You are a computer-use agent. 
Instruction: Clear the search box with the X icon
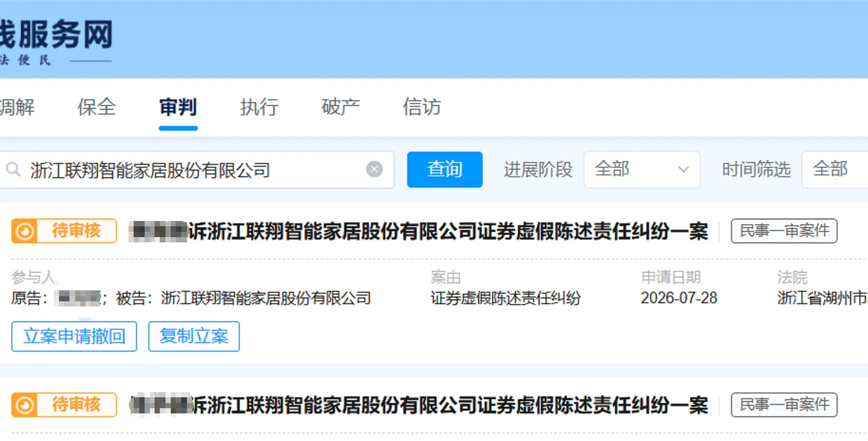[374, 169]
